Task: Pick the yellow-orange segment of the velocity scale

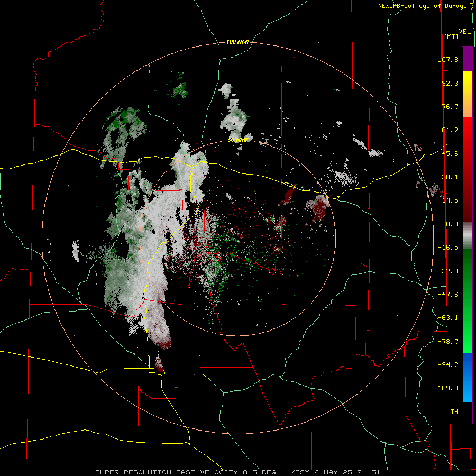Action: click(467, 94)
